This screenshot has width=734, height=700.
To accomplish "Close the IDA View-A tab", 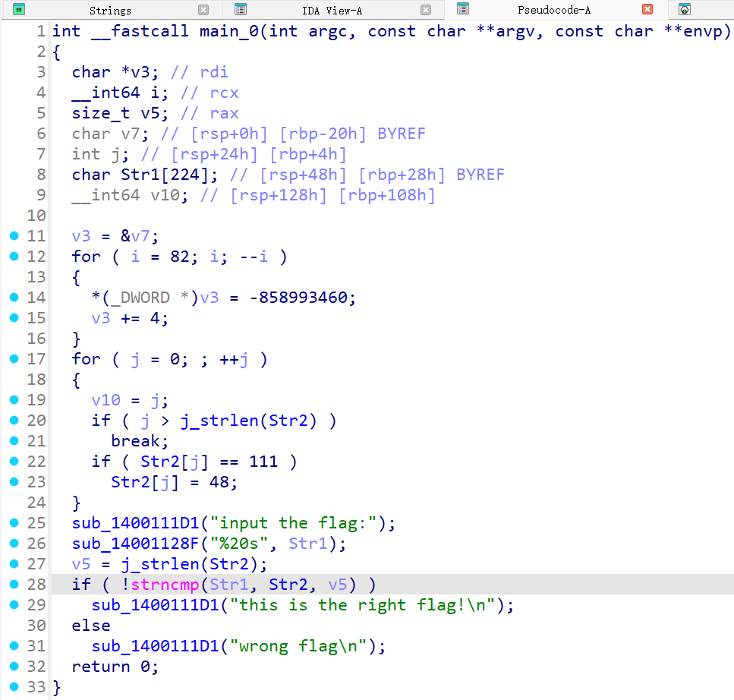I will pyautogui.click(x=426, y=10).
